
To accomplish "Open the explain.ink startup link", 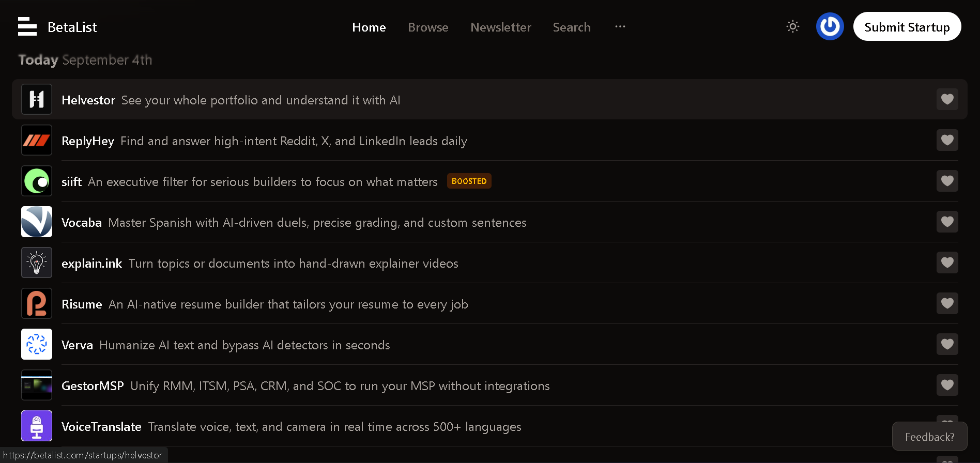I will [91, 264].
